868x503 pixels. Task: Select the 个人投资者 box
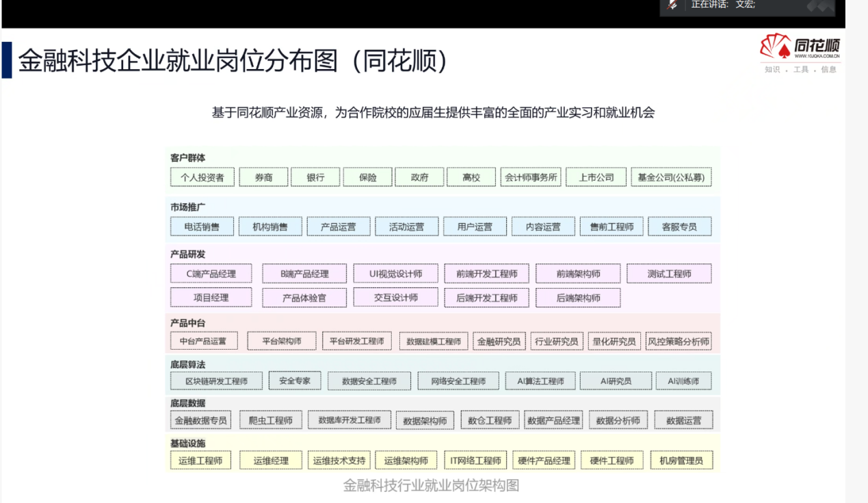click(x=202, y=177)
